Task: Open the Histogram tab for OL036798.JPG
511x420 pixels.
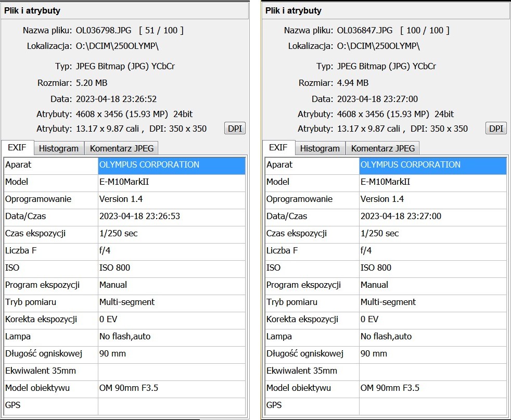Action: 58,148
